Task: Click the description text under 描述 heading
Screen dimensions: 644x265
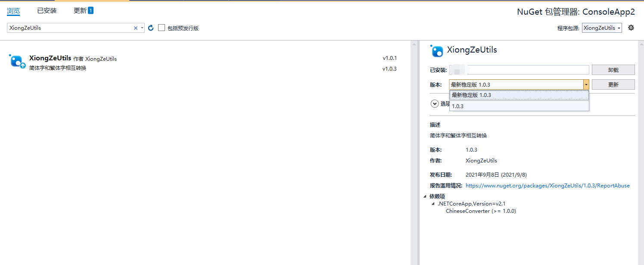Action: (458, 136)
